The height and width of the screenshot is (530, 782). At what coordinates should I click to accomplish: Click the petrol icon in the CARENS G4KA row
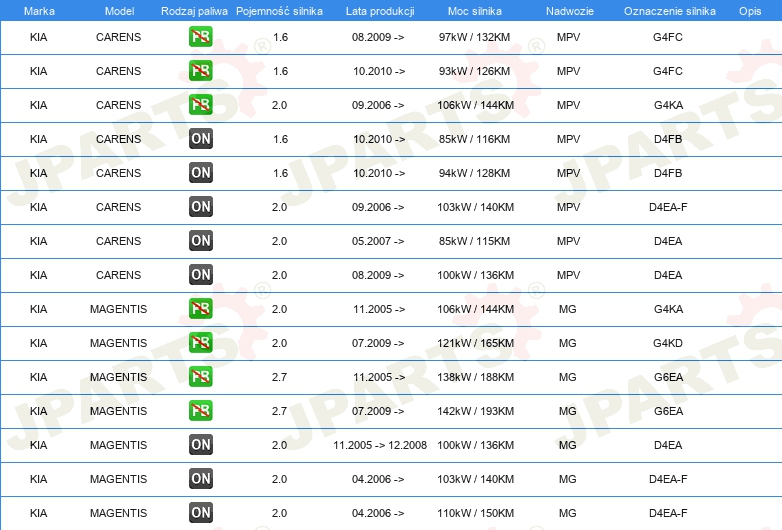(200, 105)
